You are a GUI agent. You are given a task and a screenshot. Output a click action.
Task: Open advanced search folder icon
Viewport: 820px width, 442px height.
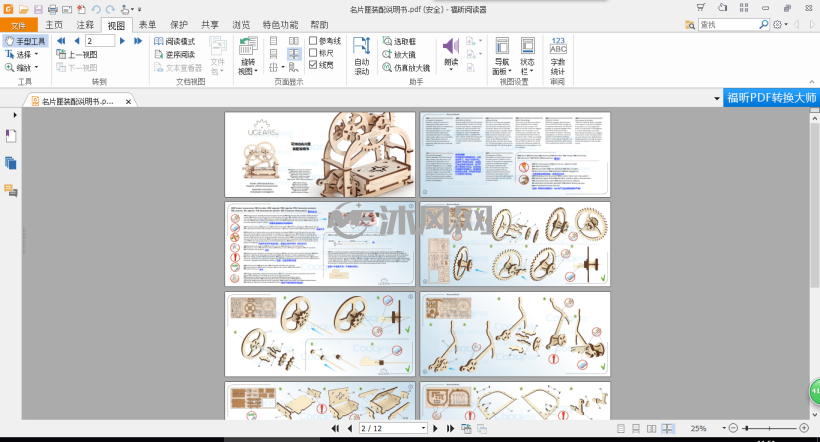(690, 25)
